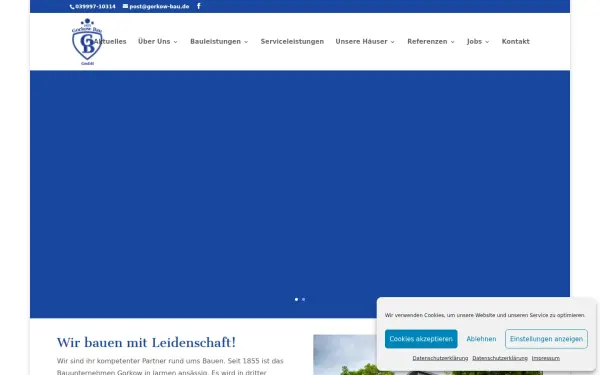The width and height of the screenshot is (600, 375).
Task: Go to the Kontakt page
Action: pos(515,42)
